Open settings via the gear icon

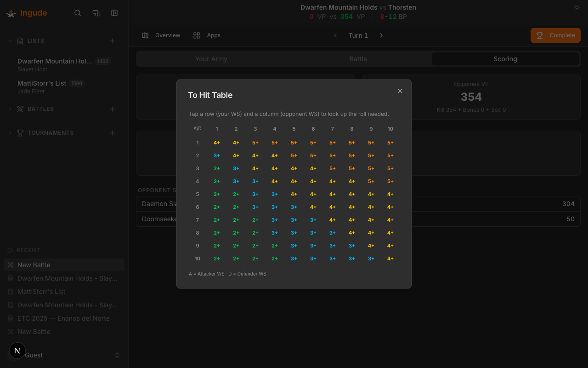click(x=577, y=7)
